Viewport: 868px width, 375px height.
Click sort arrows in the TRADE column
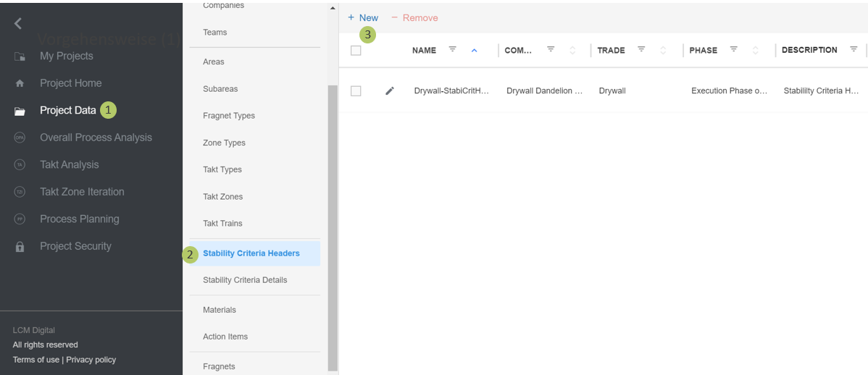pyautogui.click(x=663, y=51)
